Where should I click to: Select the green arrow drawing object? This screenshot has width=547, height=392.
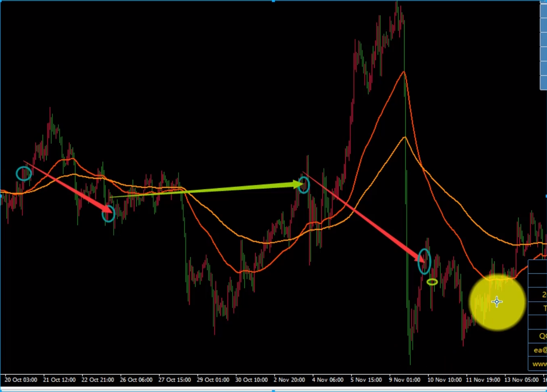tap(203, 191)
